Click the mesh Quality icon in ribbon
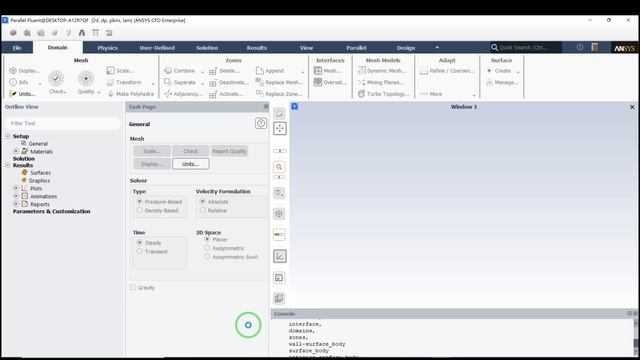Screen dimensions: 640x360 coord(86,78)
